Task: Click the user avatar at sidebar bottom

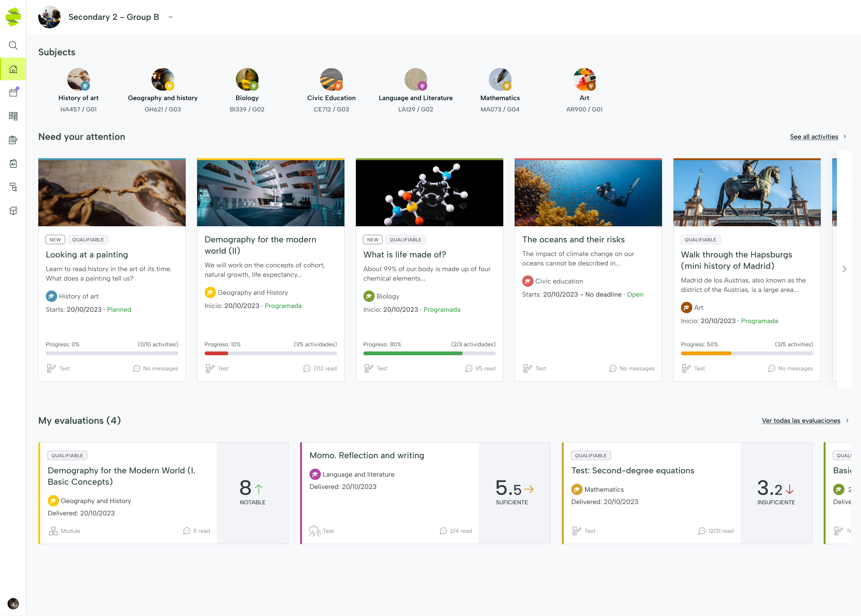Action: coord(13,603)
